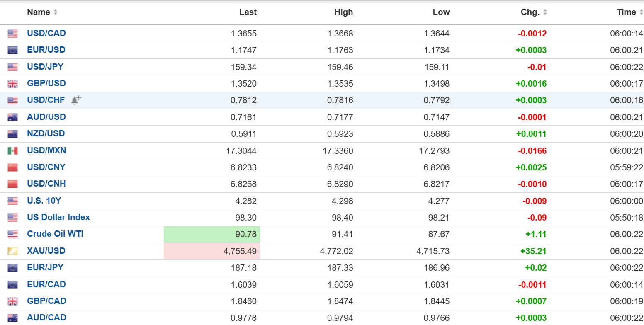Screen dimensions: 644x325
Task: Open the GBP/CAD pair link
Action: point(46,301)
